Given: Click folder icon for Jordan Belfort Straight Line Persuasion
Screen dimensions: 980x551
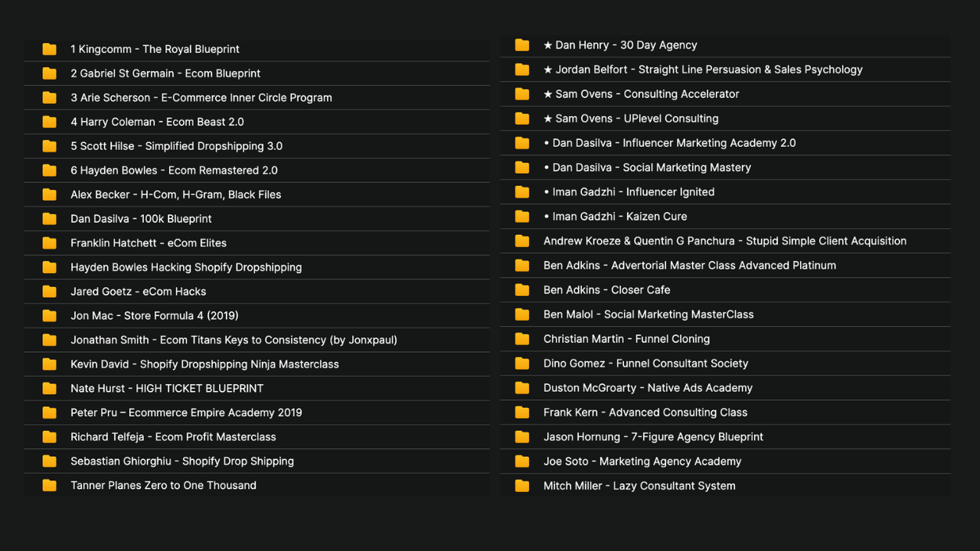Looking at the screenshot, I should pos(522,70).
